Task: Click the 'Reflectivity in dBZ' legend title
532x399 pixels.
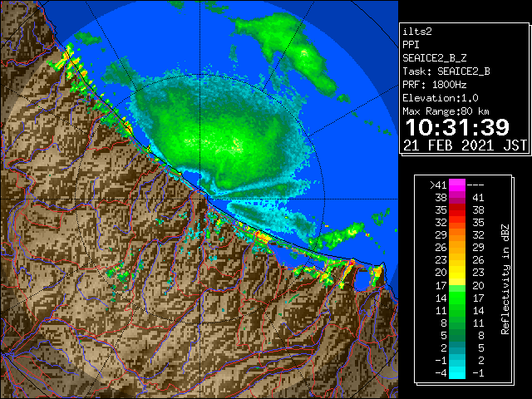Action: pyautogui.click(x=505, y=279)
